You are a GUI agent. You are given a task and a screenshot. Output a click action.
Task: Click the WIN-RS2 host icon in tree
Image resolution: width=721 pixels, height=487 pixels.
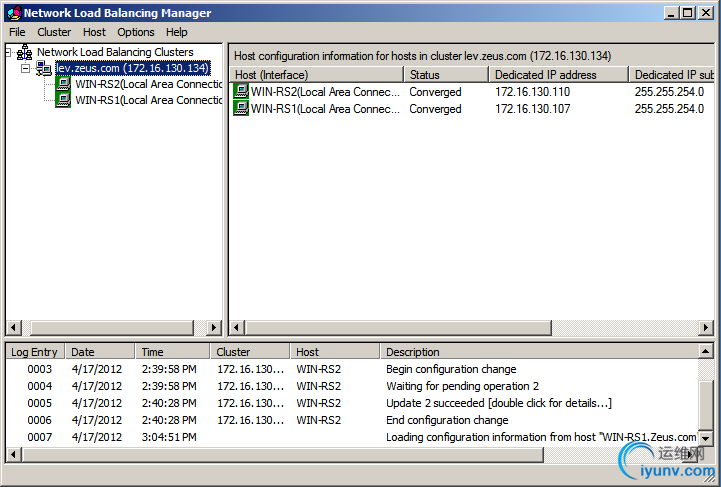(x=63, y=84)
